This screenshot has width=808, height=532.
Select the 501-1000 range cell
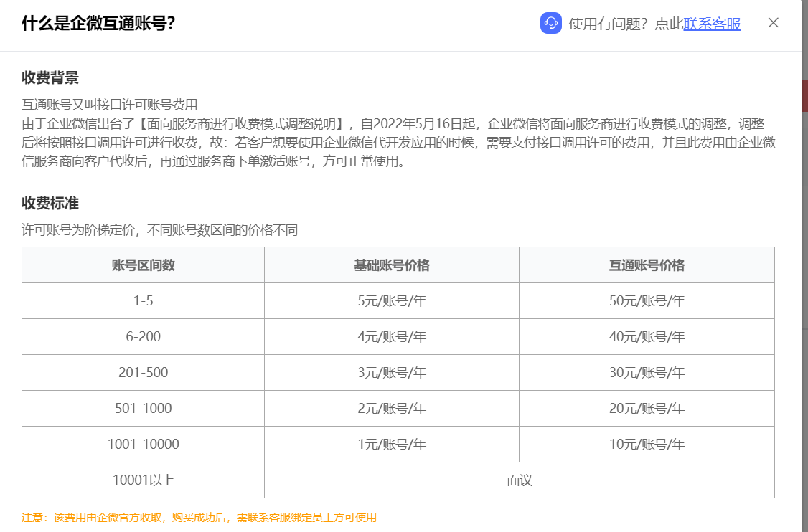(143, 409)
